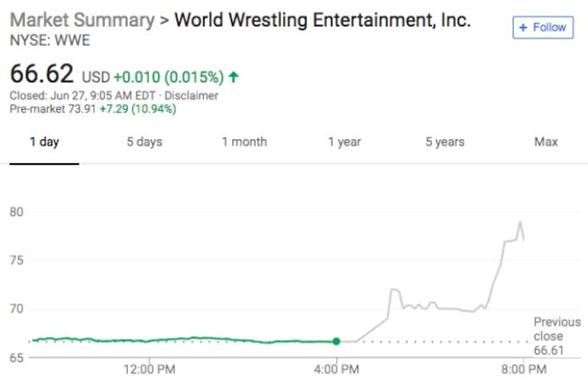Click the plus icon in Follow button
The width and height of the screenshot is (588, 385).
524,27
